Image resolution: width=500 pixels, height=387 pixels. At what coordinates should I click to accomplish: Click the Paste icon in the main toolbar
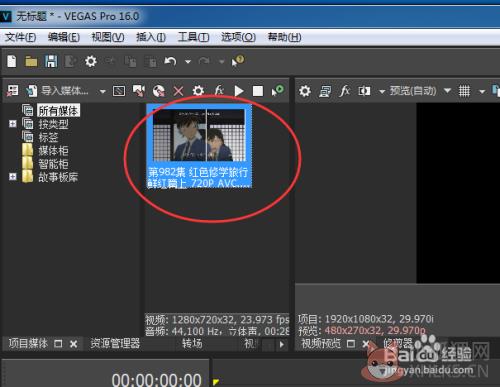pos(150,62)
